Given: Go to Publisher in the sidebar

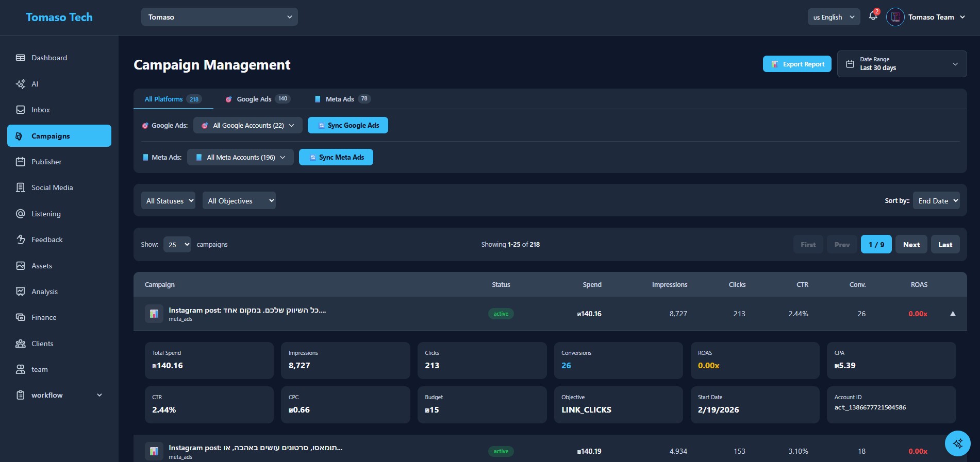Looking at the screenshot, I should pyautogui.click(x=46, y=162).
